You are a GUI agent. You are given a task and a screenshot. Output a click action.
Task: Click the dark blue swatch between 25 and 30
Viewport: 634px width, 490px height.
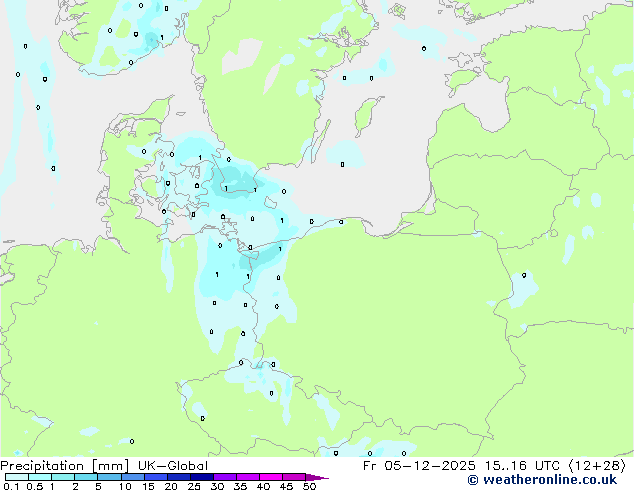click(x=202, y=477)
